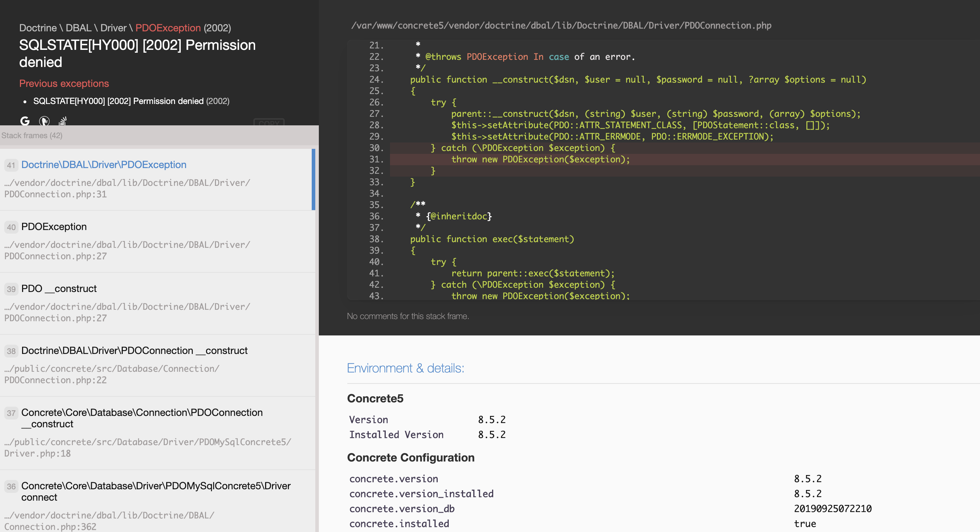Click concrete.installed value true
The width and height of the screenshot is (980, 532).
coord(805,523)
